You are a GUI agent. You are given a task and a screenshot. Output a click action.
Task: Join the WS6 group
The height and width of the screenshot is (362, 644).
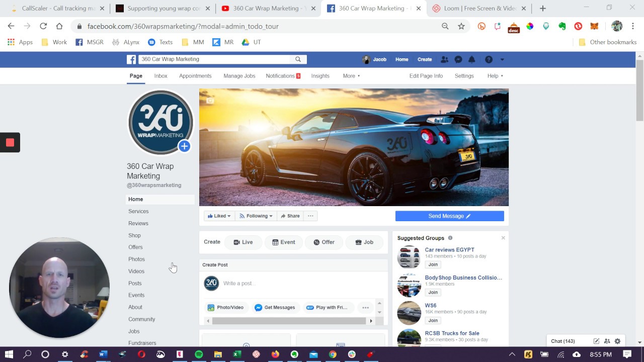433,320
